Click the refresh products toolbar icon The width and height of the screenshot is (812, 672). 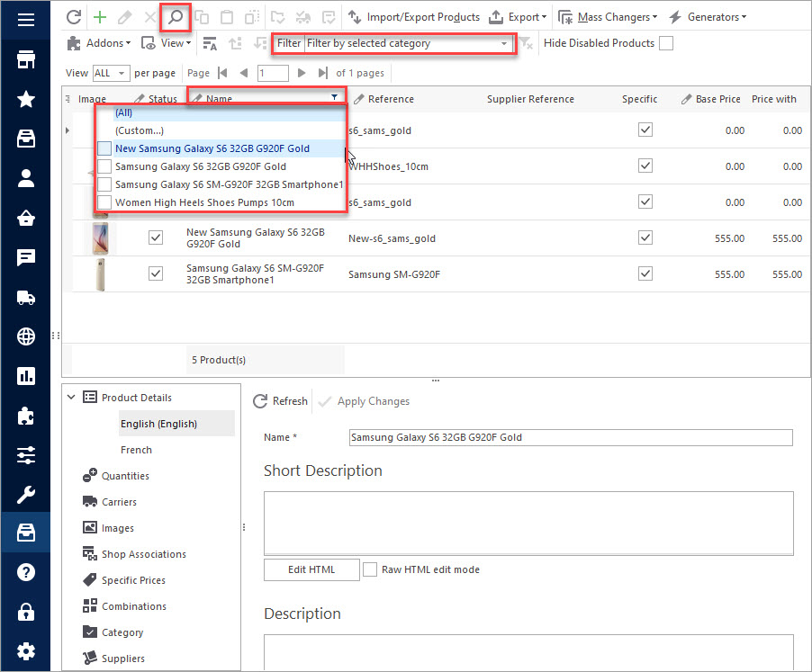pyautogui.click(x=74, y=17)
